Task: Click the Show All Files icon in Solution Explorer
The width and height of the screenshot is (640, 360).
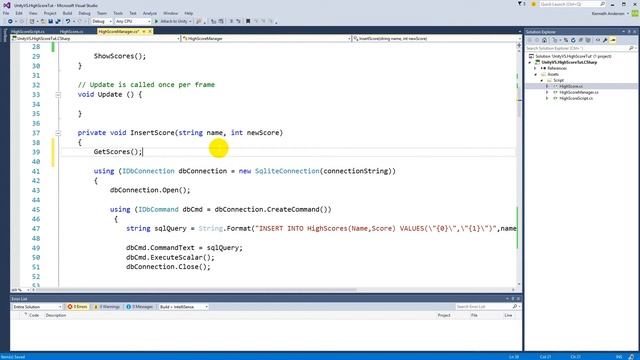Action: [x=588, y=40]
